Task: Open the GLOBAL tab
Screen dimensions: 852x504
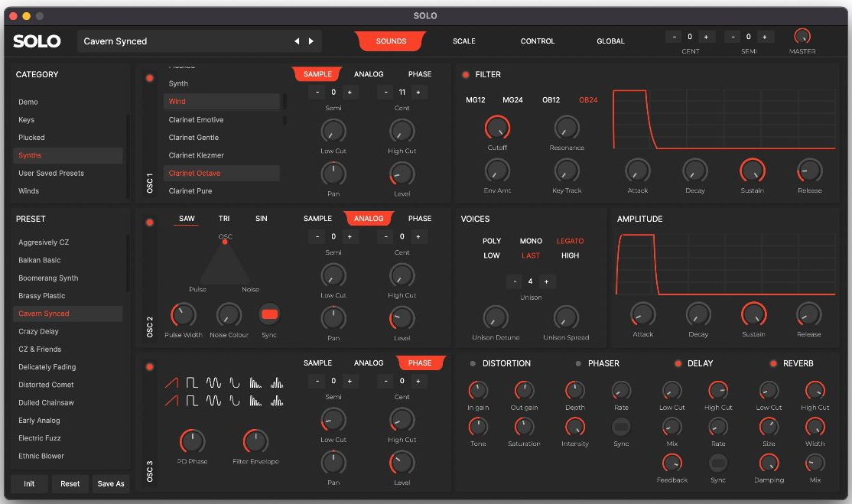Action: 611,41
